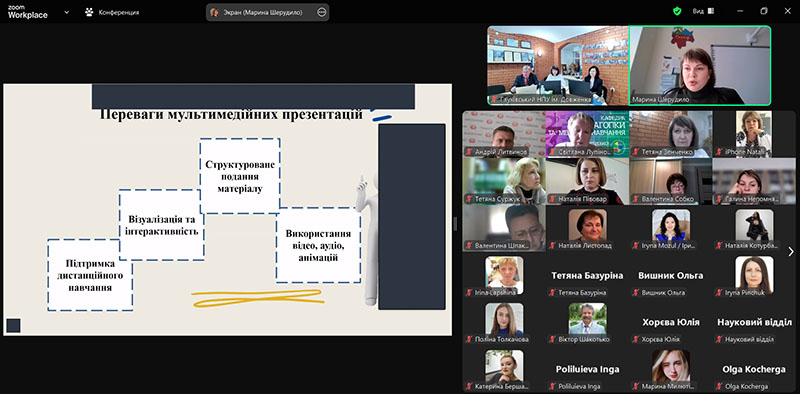Show next page of participant gallery

[x=791, y=251]
